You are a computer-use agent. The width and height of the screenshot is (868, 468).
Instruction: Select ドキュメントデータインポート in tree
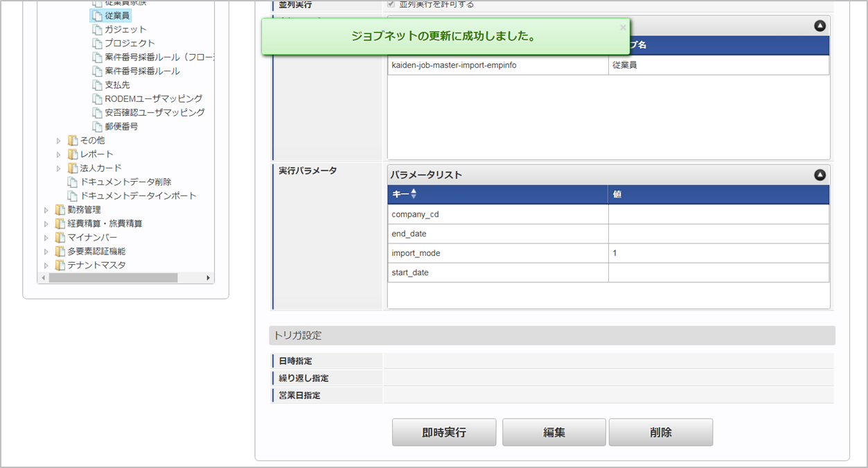(138, 196)
